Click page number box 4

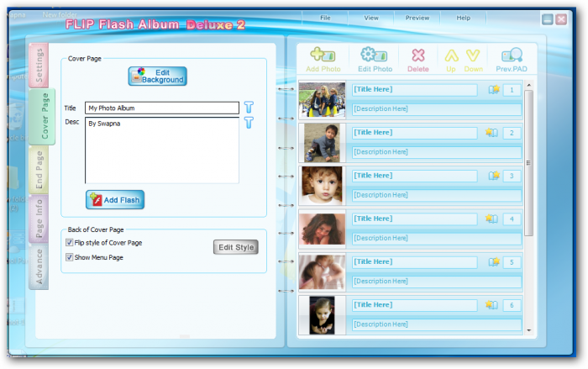(512, 219)
